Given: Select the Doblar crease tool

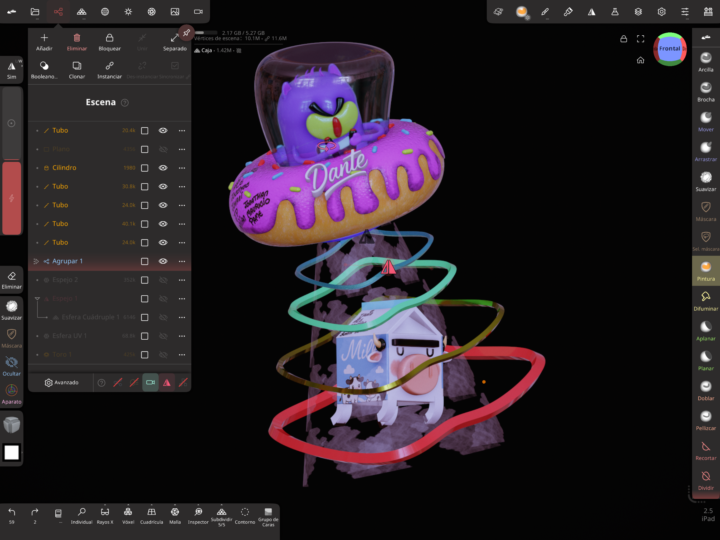Looking at the screenshot, I should point(706,391).
